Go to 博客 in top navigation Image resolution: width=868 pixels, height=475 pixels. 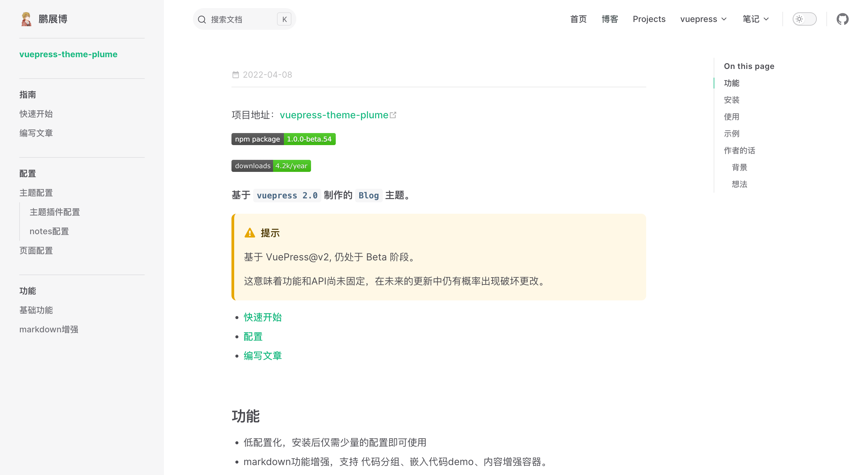pos(609,19)
